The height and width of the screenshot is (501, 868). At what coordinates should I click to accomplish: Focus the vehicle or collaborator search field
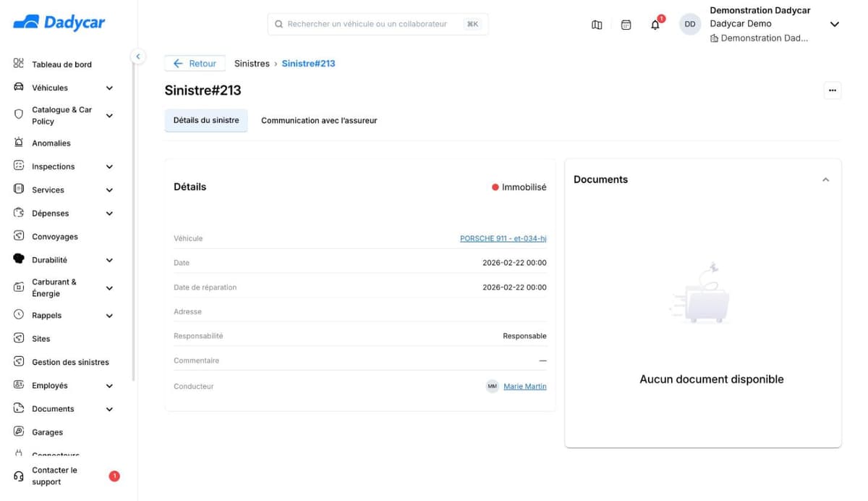378,24
